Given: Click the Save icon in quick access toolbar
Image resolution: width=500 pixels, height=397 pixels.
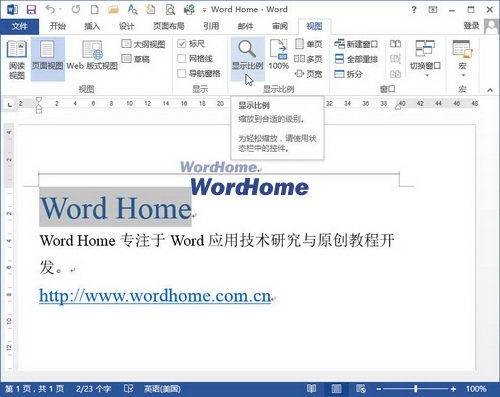Looking at the screenshot, I should 31,10.
